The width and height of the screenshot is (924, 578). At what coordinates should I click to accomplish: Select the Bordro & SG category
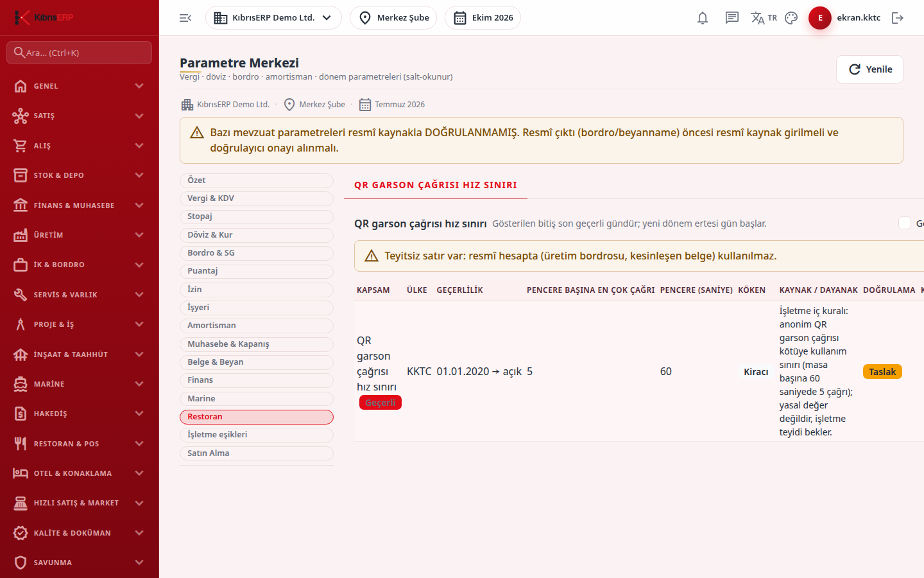pyautogui.click(x=257, y=253)
